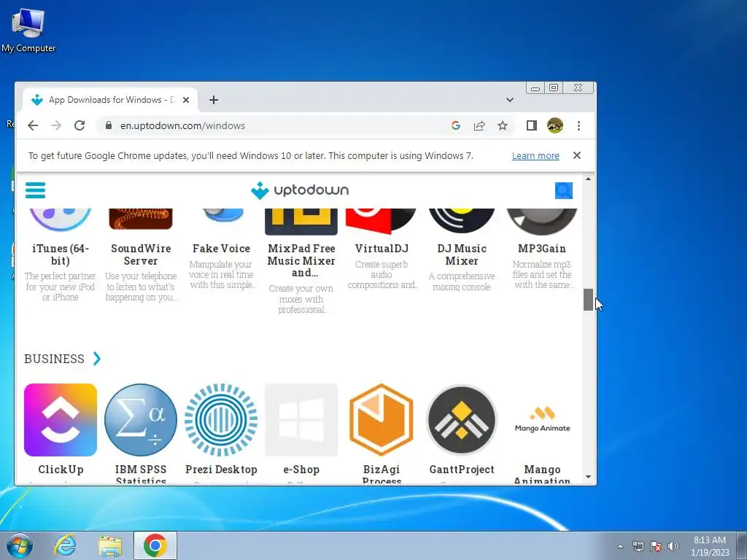Open the volume speaker tray icon
This screenshot has width=747, height=560.
[673, 546]
